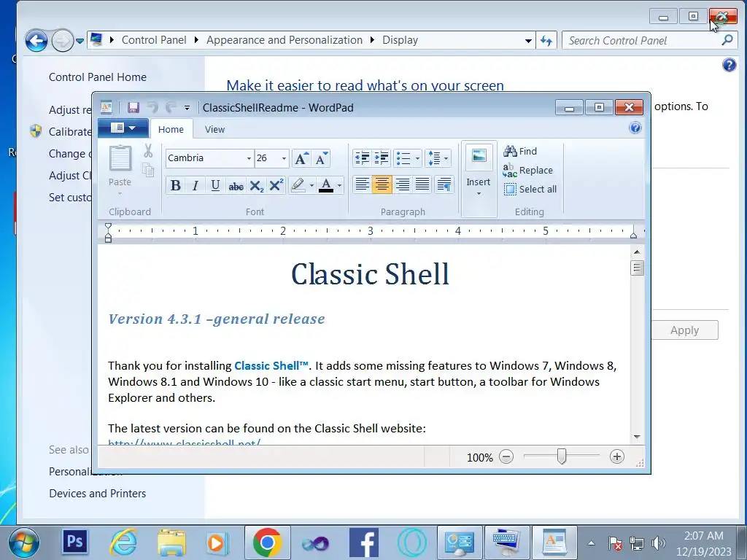Screen dimensions: 747x560
Task: Open the Line spacing dropdown
Action: point(438,158)
